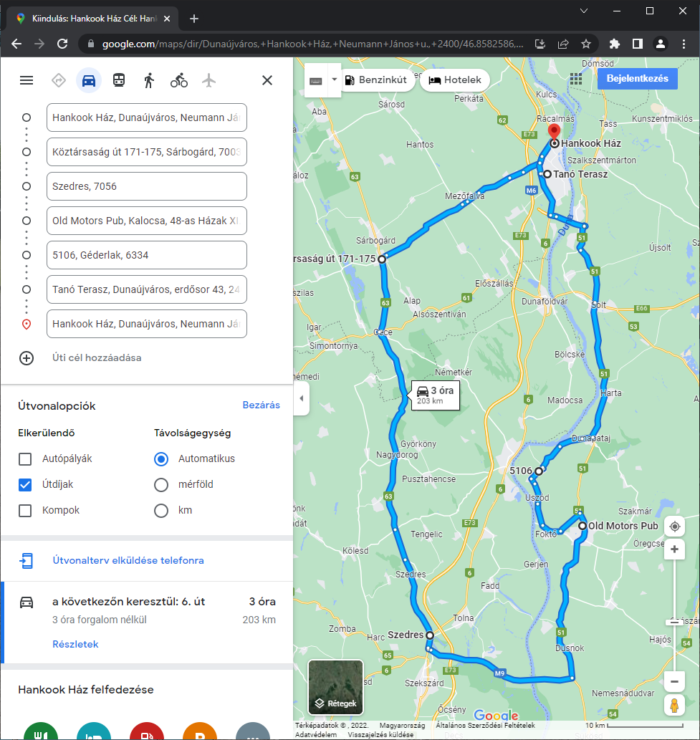
Task: Edit the Szedres, 7056 waypoint field
Action: click(147, 186)
